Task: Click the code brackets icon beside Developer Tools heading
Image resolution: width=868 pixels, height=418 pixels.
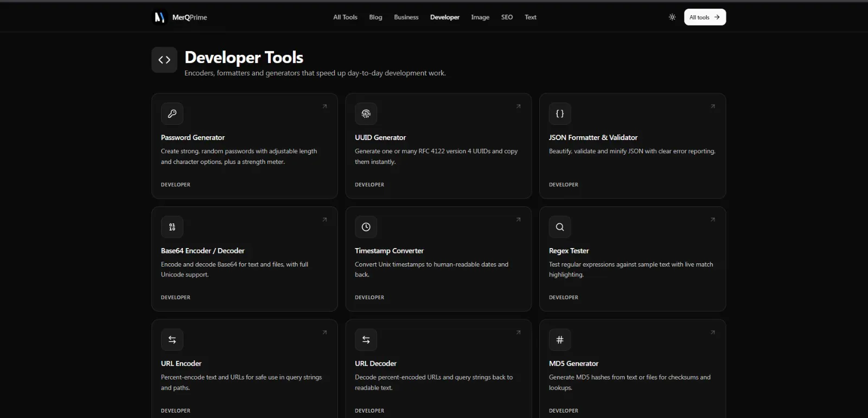Action: [164, 60]
